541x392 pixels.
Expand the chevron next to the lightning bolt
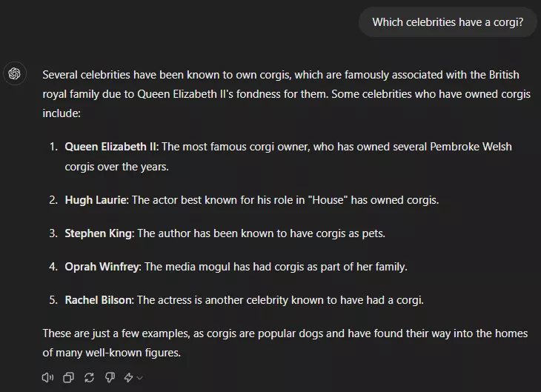click(140, 378)
